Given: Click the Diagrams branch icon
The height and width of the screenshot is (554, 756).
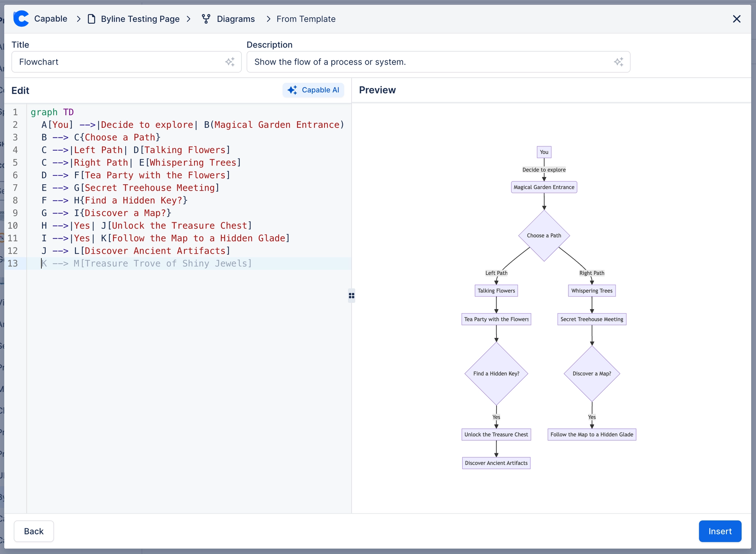Looking at the screenshot, I should [x=206, y=19].
